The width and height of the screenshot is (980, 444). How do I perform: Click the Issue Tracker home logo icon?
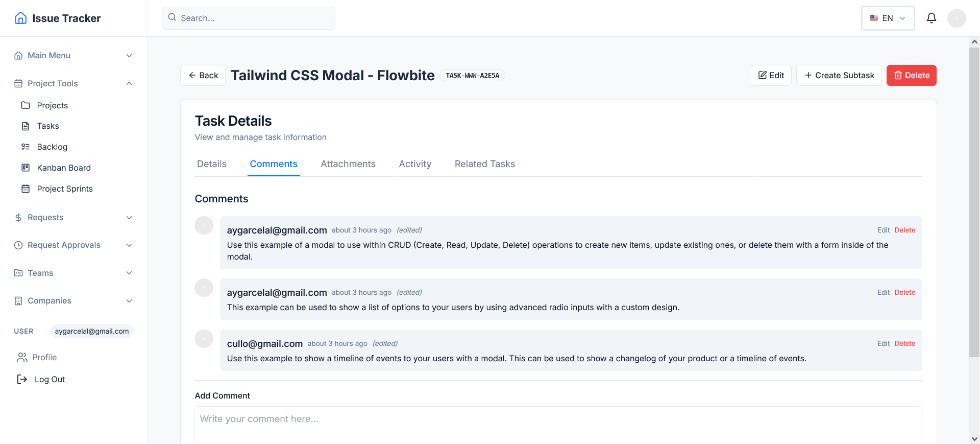tap(21, 18)
